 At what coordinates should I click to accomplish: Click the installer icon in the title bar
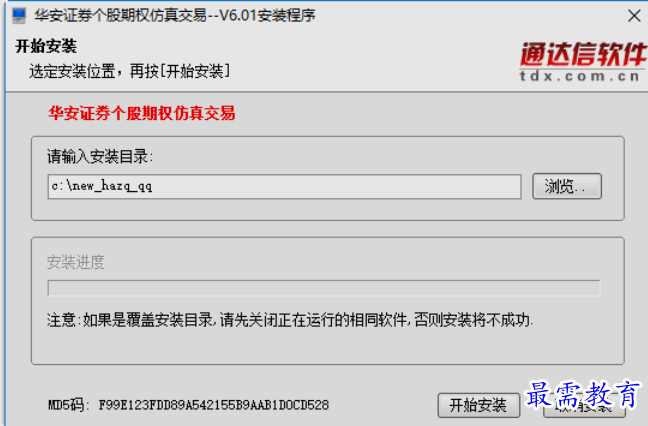point(19,16)
